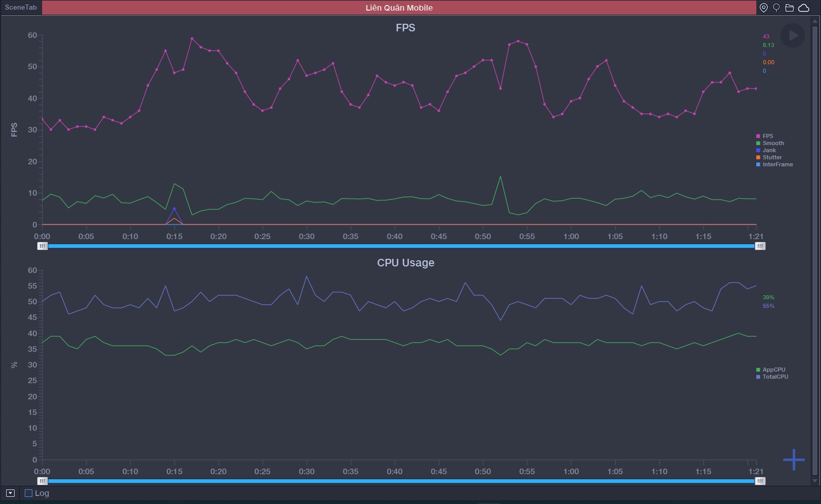Click the cloud upload icon

pyautogui.click(x=804, y=8)
